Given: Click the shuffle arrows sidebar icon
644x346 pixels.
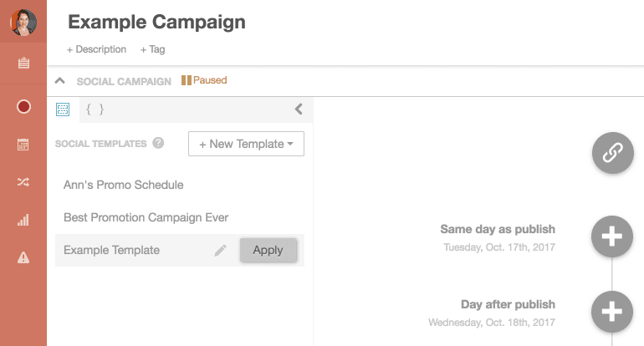Looking at the screenshot, I should coord(23,182).
